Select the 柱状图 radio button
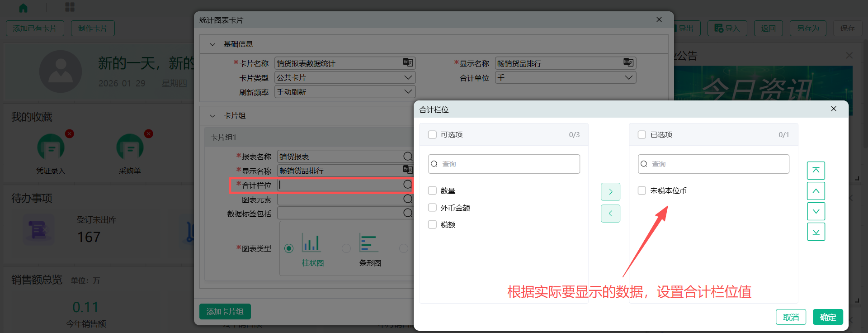 click(x=289, y=248)
